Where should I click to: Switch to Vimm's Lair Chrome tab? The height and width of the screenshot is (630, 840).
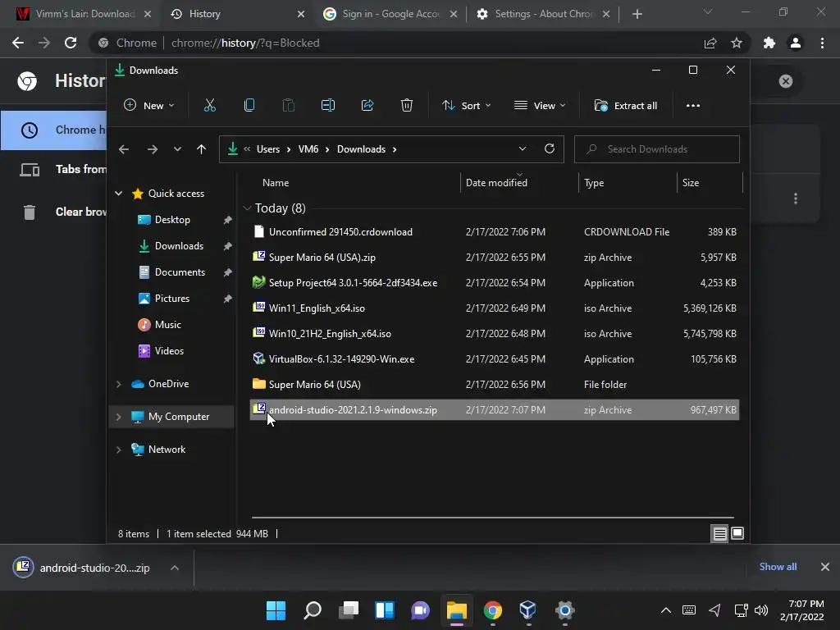click(x=84, y=14)
